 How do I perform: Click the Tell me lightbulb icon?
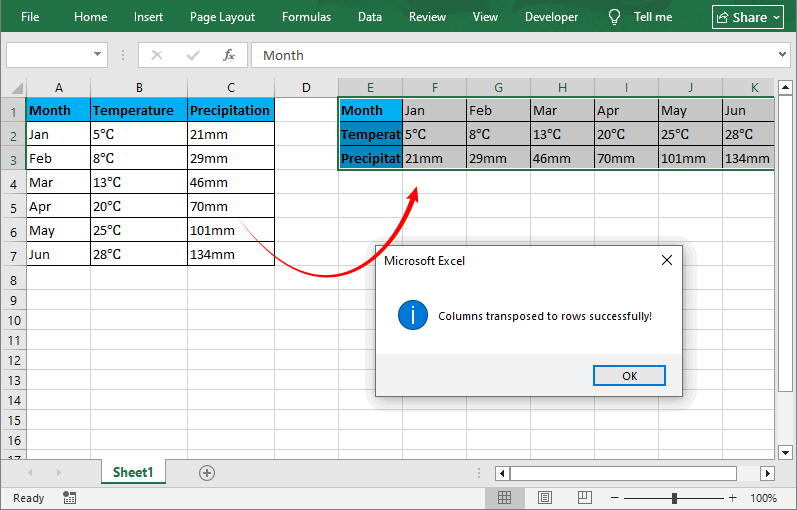click(615, 17)
